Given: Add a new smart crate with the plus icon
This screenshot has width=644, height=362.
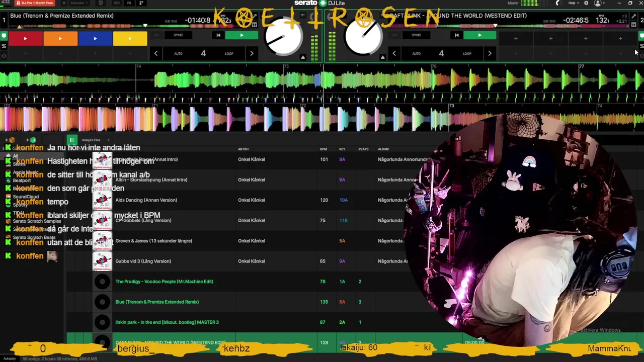Looking at the screenshot, I should 31,140.
